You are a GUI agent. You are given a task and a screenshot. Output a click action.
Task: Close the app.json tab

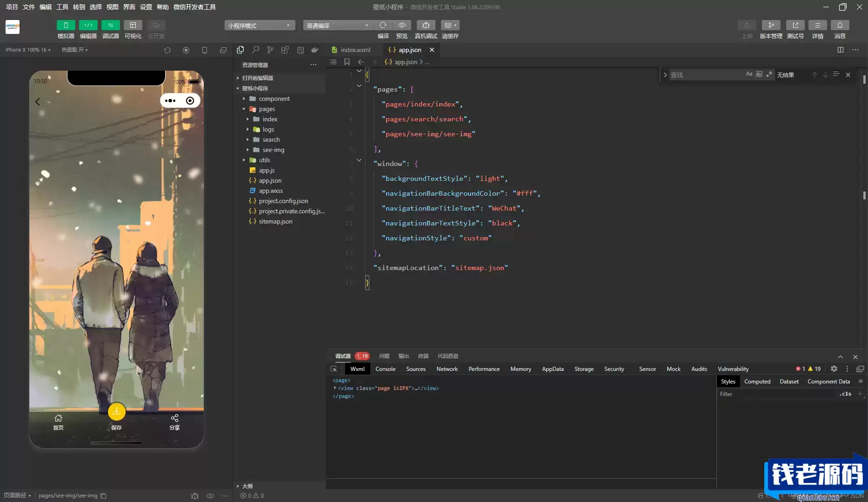pos(432,50)
